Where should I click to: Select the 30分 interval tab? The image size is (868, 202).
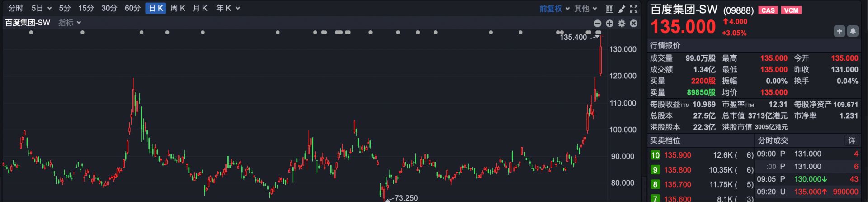[x=109, y=8]
